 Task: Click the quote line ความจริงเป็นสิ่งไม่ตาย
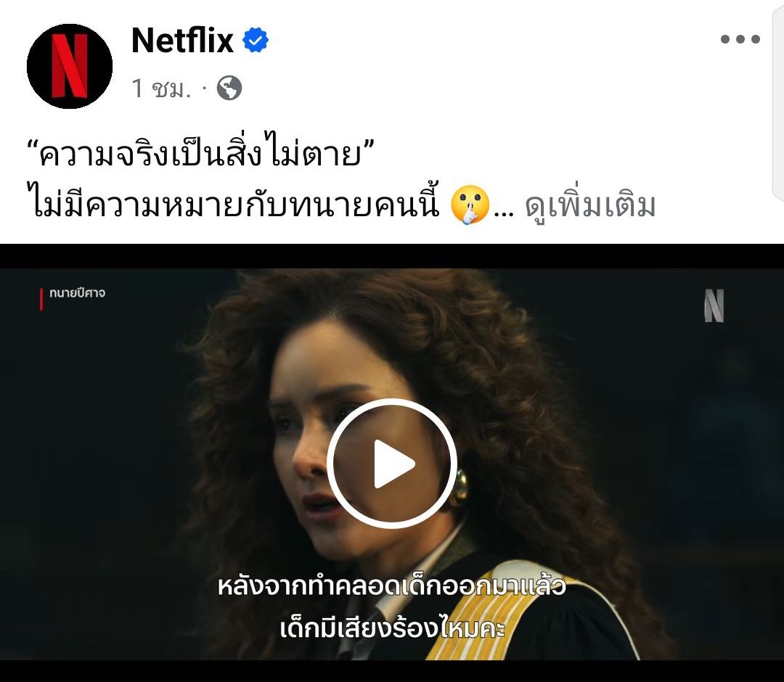[200, 153]
